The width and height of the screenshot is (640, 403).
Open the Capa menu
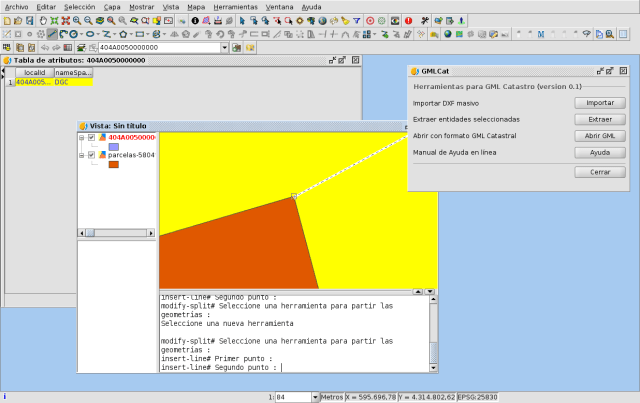[112, 6]
